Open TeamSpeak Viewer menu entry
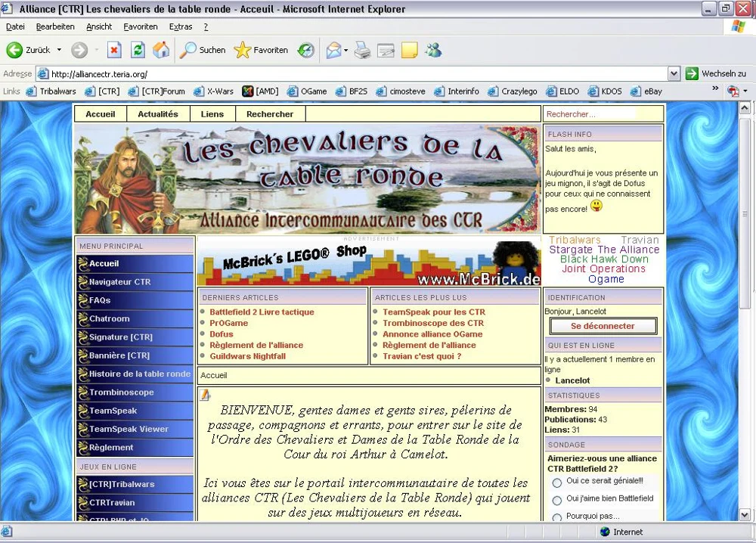This screenshot has width=756, height=543. 135,430
